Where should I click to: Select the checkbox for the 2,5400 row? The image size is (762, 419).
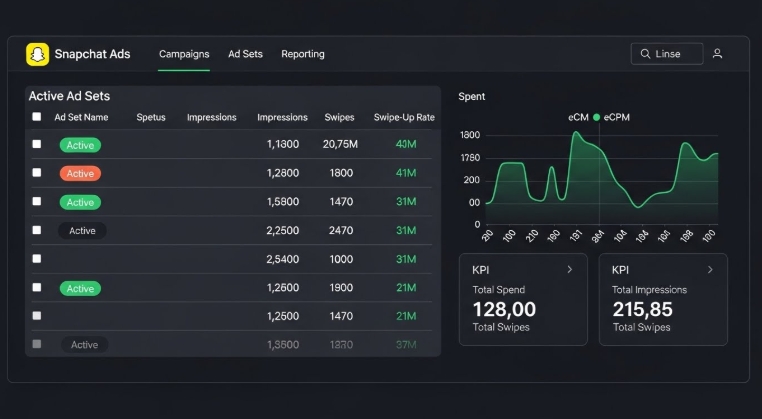tap(37, 259)
